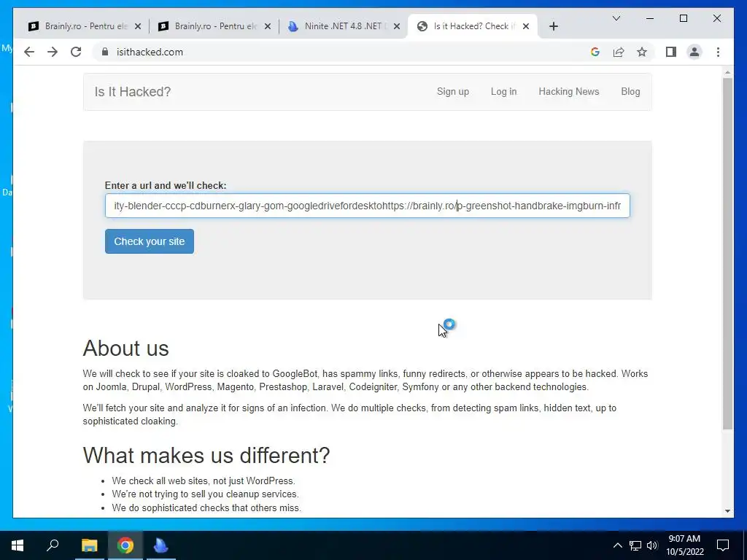Viewport: 747px width, 560px height.
Task: Show hidden system tray icons
Action: coord(617,545)
